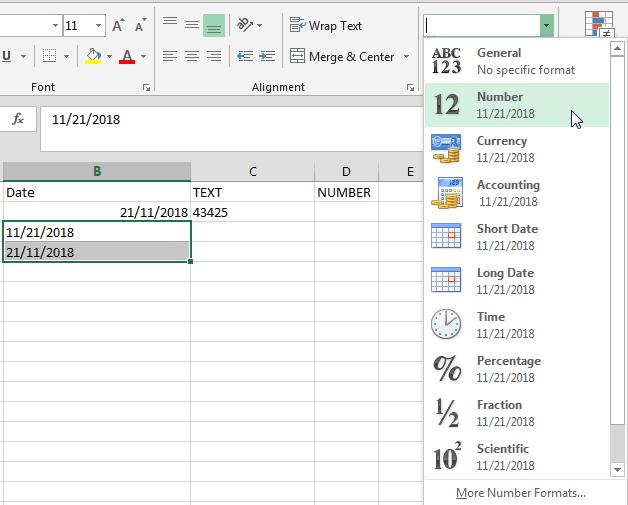Collapse the number format dropdown arrow
Screen dimensions: 628x505
546,26
